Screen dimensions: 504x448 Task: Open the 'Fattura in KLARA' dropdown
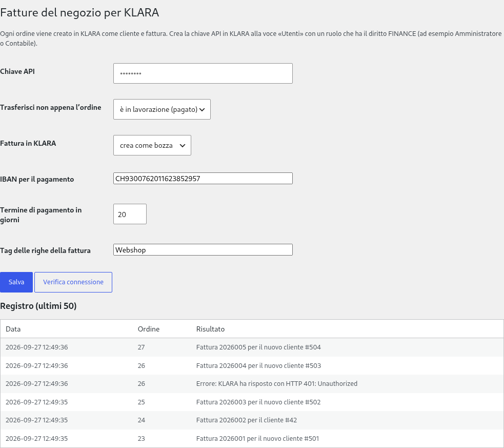(x=152, y=145)
